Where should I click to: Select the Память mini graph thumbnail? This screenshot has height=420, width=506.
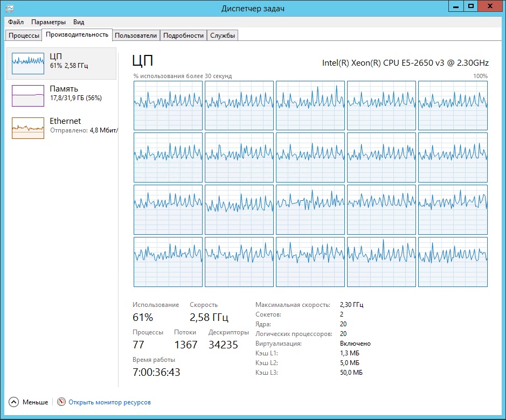(28, 96)
